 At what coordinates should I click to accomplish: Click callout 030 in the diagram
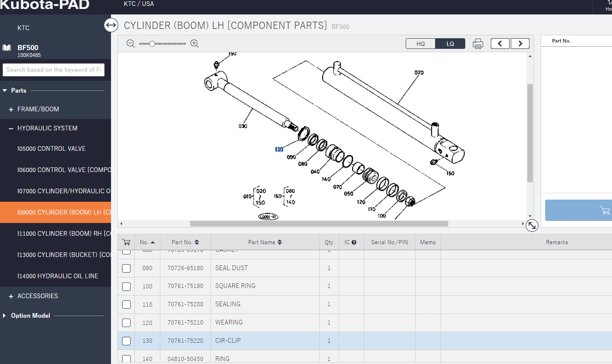[x=243, y=126]
